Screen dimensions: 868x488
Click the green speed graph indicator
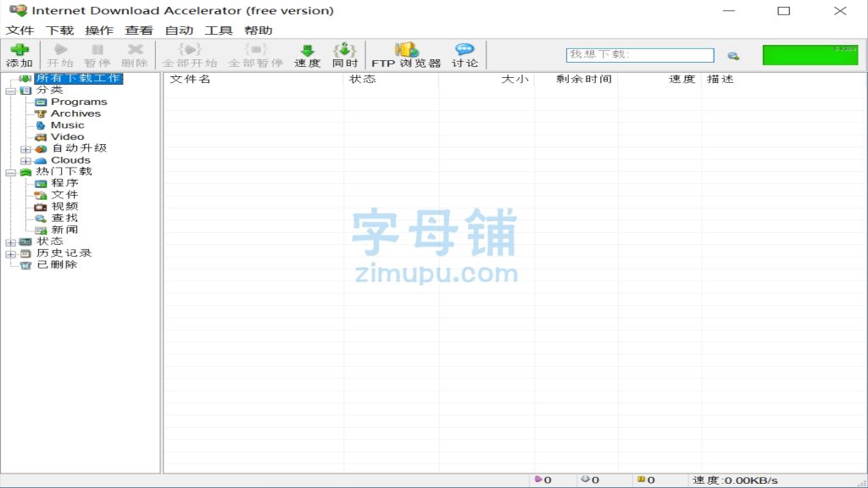pyautogui.click(x=810, y=55)
